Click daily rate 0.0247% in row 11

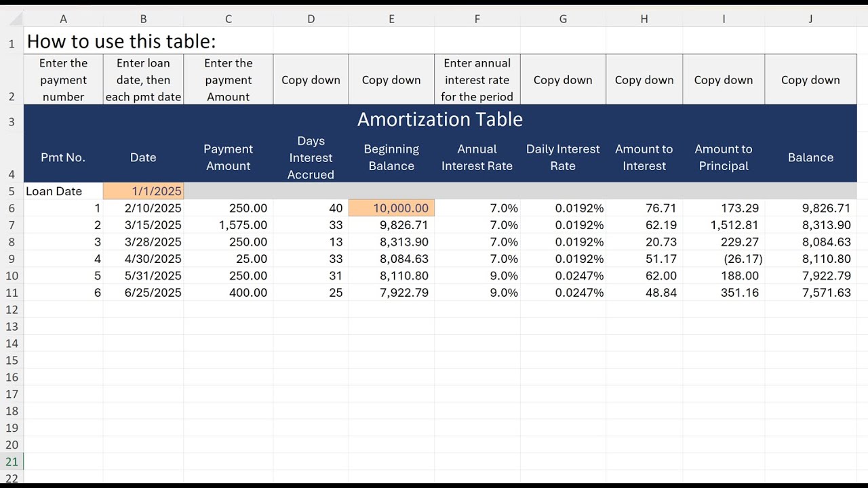[563, 293]
